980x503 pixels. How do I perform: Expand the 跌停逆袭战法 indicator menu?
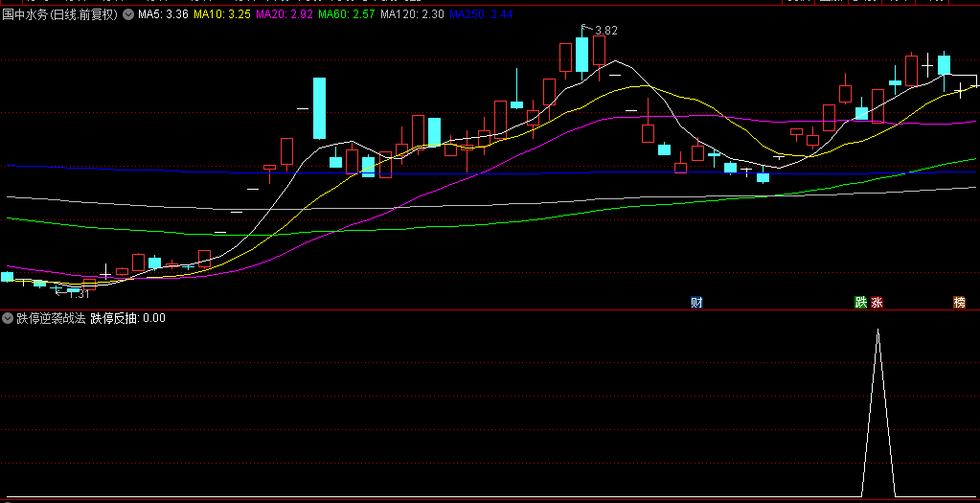tap(8, 318)
